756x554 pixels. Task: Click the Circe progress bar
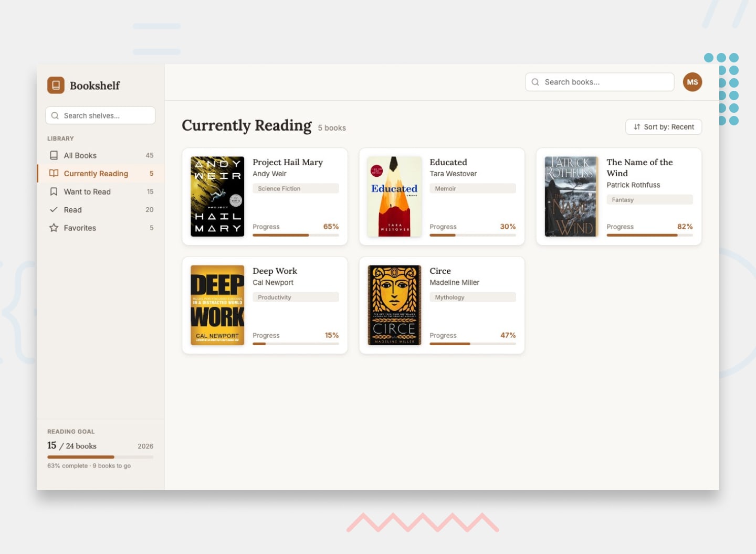click(x=472, y=344)
